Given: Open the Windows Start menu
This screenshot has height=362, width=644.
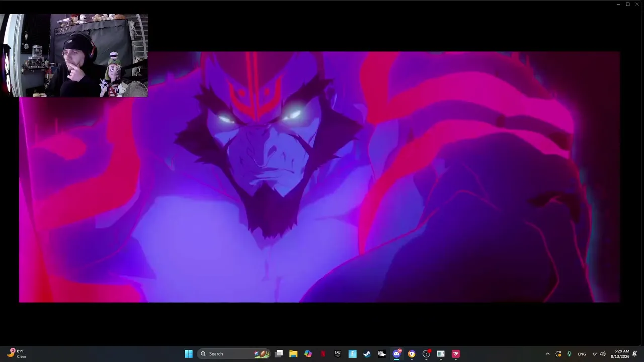Looking at the screenshot, I should (189, 354).
